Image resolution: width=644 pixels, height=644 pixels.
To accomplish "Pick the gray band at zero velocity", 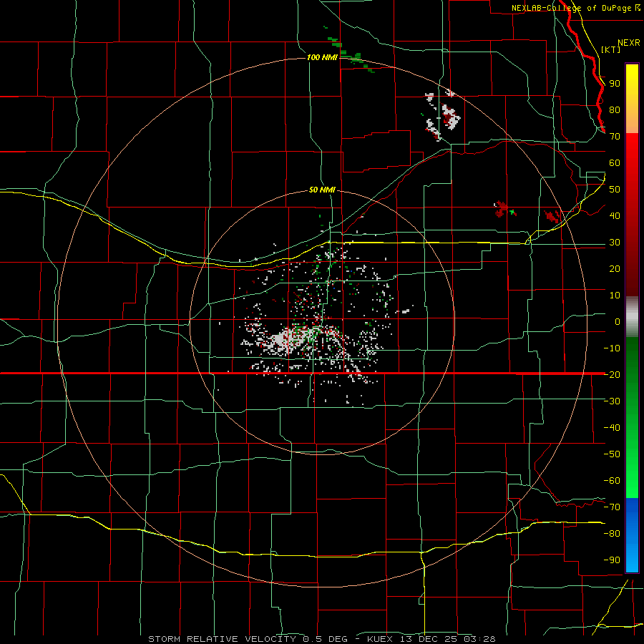I will pos(632,317).
